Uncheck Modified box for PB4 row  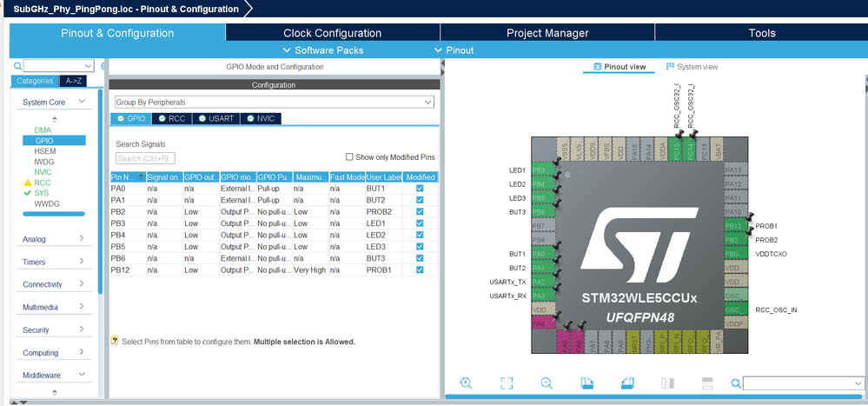coord(420,235)
